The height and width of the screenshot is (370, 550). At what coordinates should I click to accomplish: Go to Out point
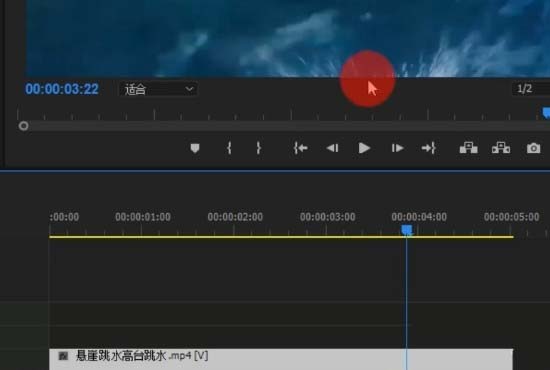pos(429,148)
